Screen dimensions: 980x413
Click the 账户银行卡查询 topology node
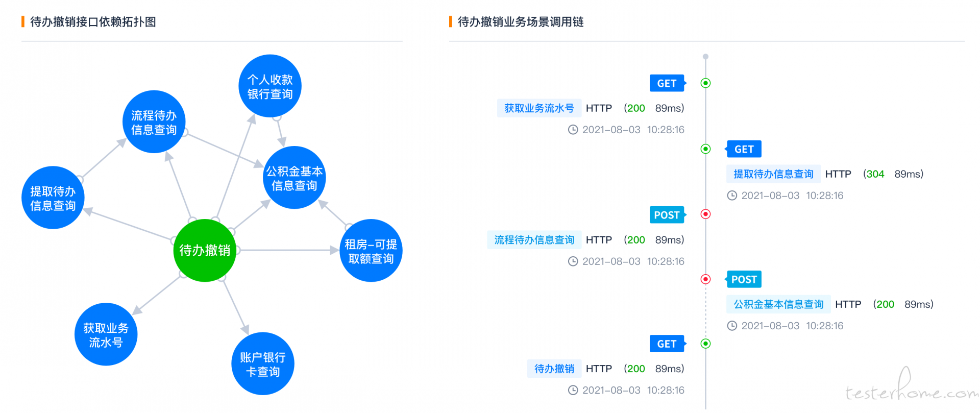[x=263, y=363]
